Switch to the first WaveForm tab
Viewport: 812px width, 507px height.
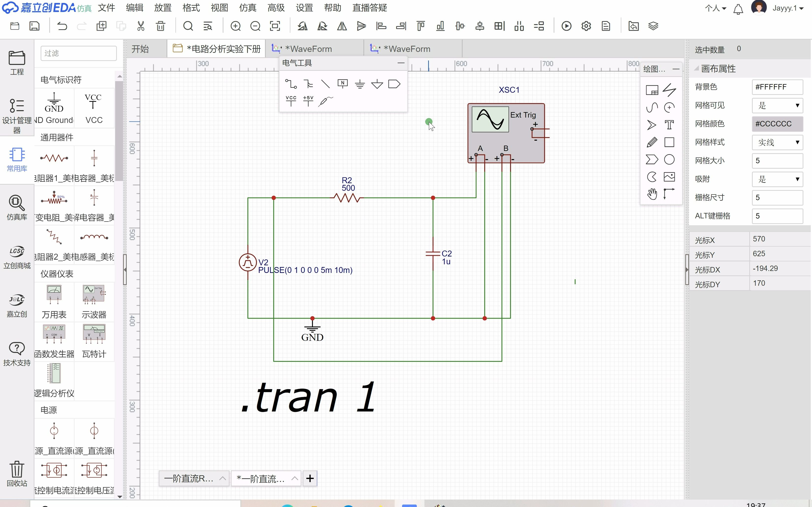pyautogui.click(x=308, y=49)
